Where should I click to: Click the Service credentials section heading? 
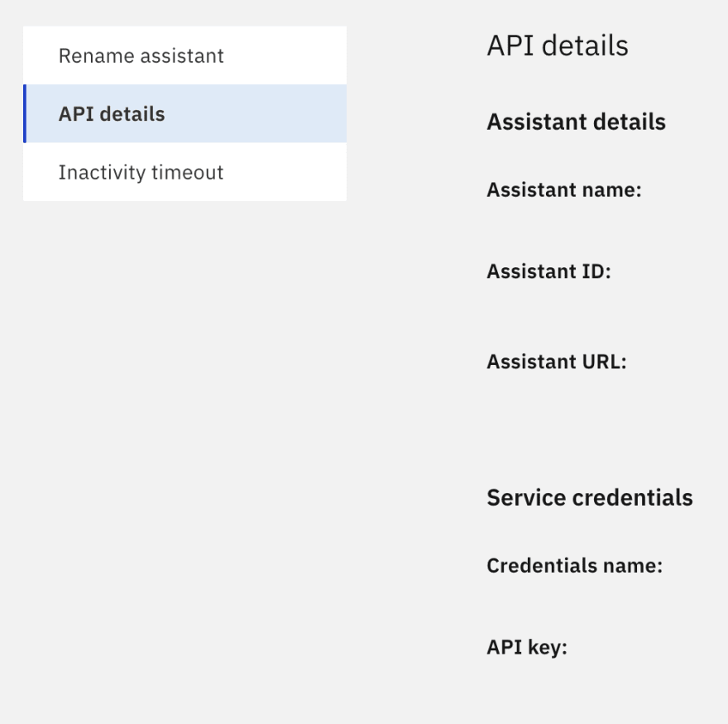tap(590, 498)
